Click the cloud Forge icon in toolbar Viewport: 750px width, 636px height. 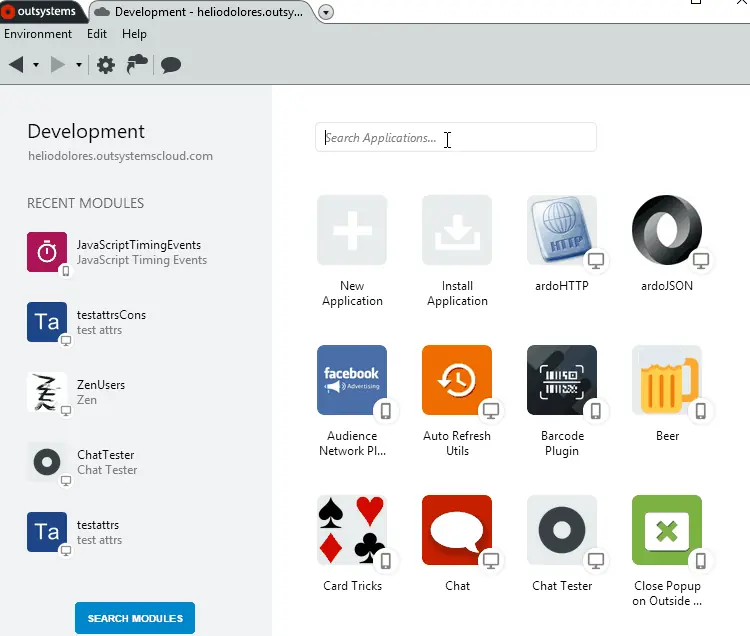tap(137, 65)
